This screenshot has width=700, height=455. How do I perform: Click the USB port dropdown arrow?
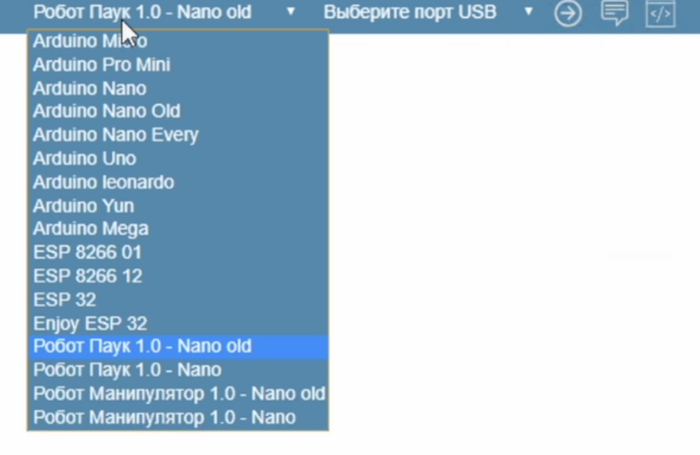(x=529, y=13)
